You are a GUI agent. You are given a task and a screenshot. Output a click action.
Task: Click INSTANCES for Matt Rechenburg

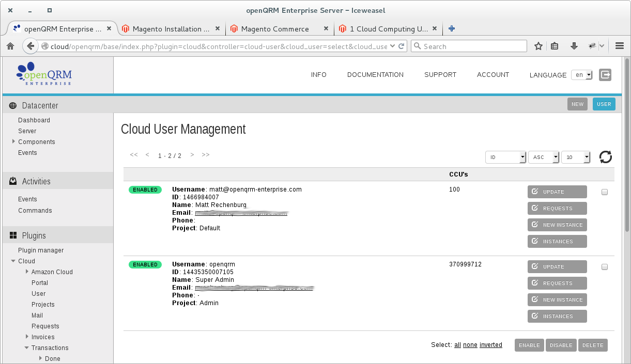(x=557, y=242)
